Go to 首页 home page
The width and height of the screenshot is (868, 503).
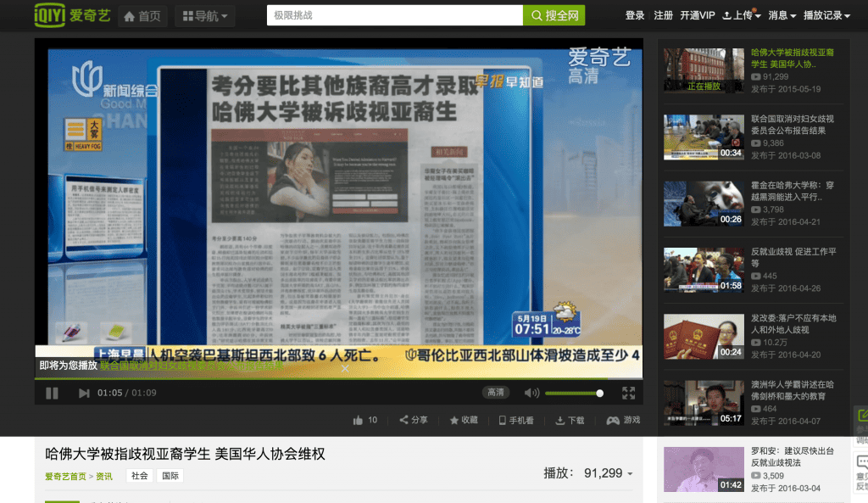[142, 16]
